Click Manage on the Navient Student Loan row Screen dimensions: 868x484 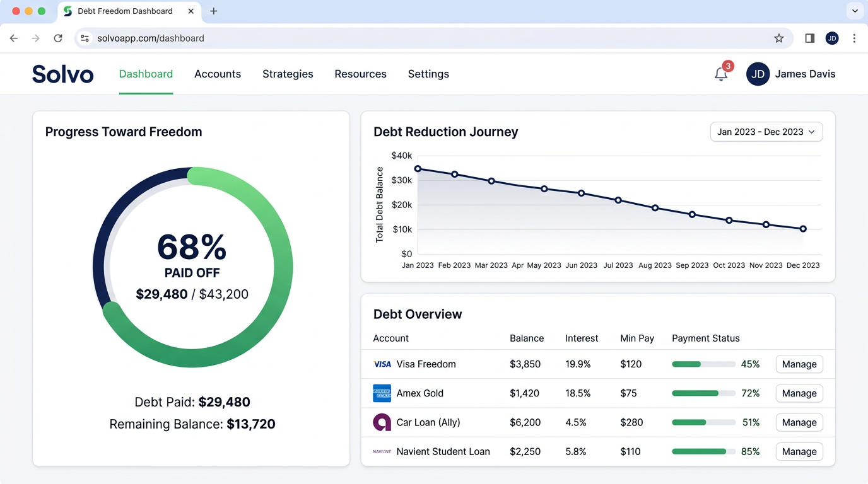799,452
